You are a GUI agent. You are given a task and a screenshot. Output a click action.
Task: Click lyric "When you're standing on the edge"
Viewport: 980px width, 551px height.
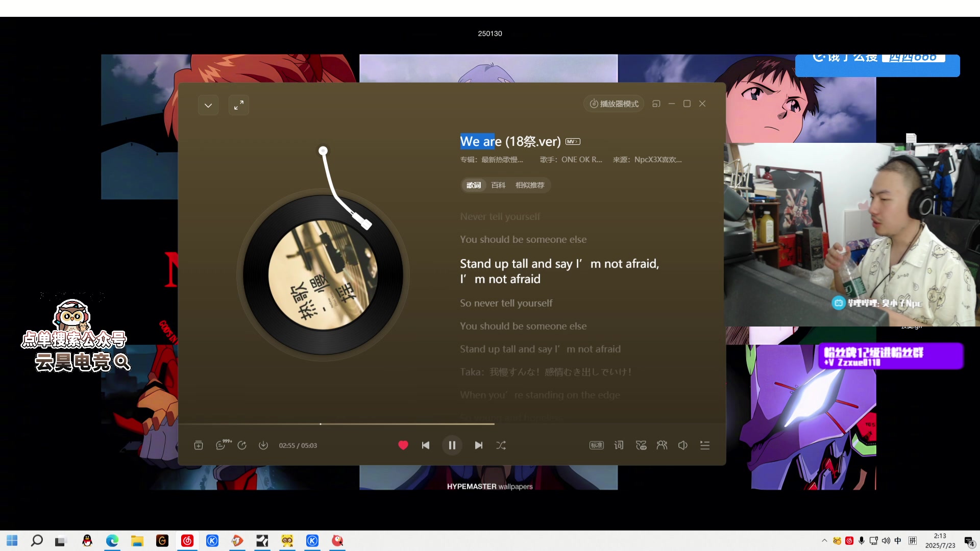coord(540,395)
